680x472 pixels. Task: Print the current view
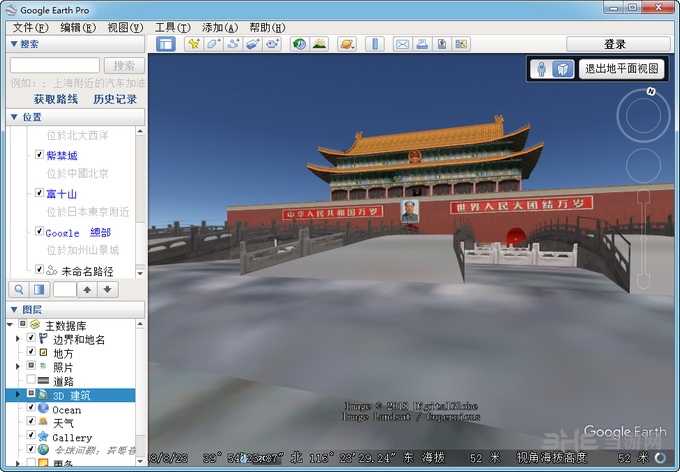click(422, 44)
